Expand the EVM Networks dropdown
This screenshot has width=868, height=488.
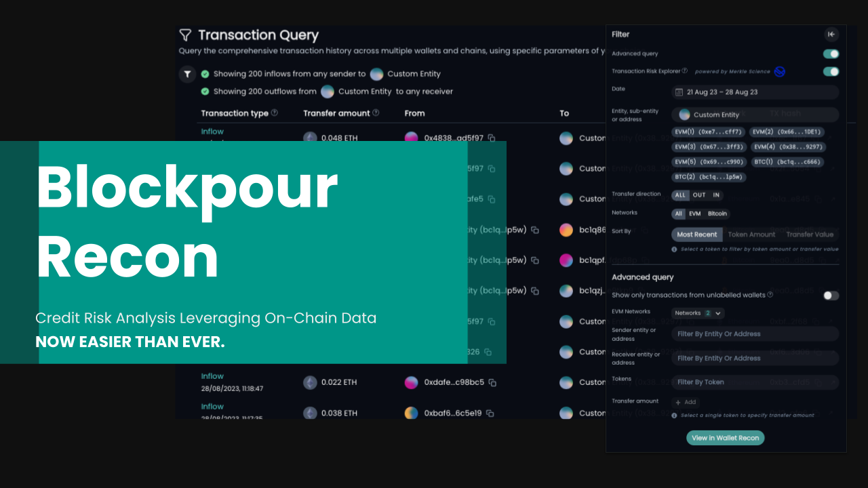pos(698,313)
